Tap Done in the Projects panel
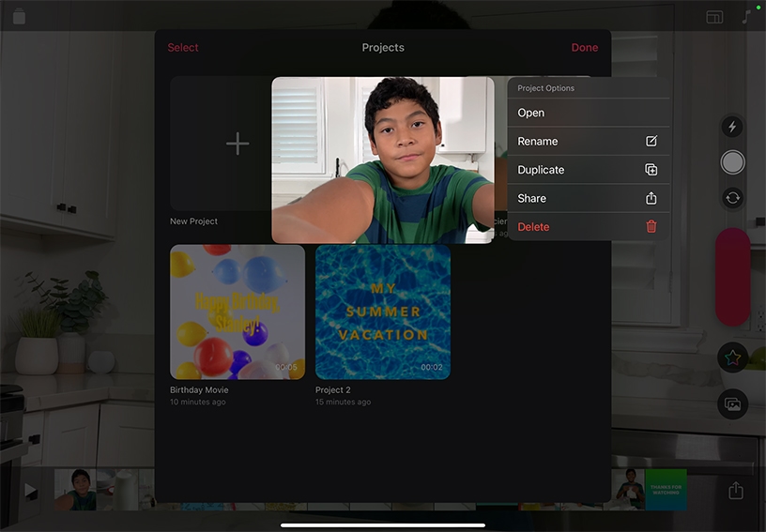Viewport: 766px width, 532px height. point(584,48)
